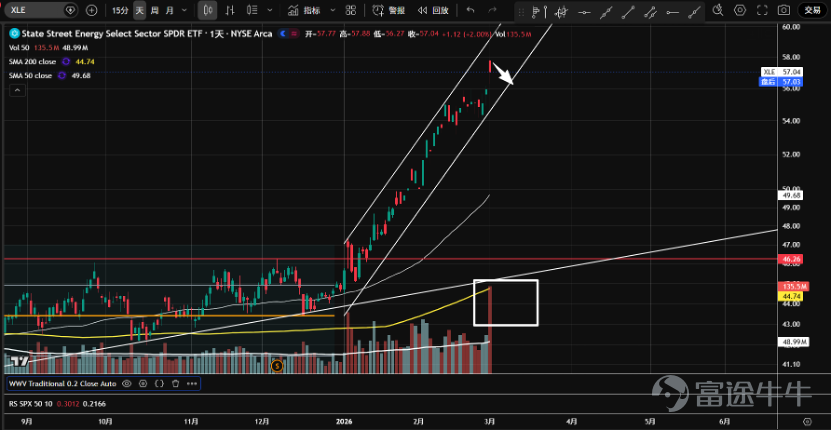Hide the WWV indicator using eye icon
Image resolution: width=832 pixels, height=430 pixels.
pos(126,383)
